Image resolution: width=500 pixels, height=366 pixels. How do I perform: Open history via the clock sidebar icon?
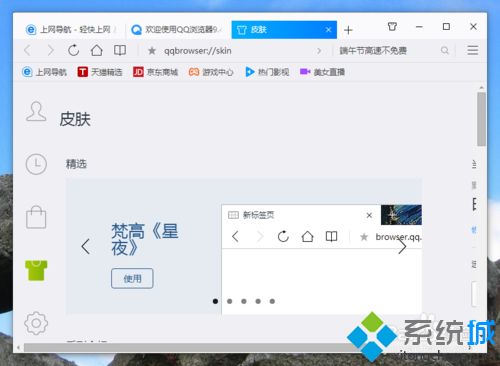(x=36, y=164)
